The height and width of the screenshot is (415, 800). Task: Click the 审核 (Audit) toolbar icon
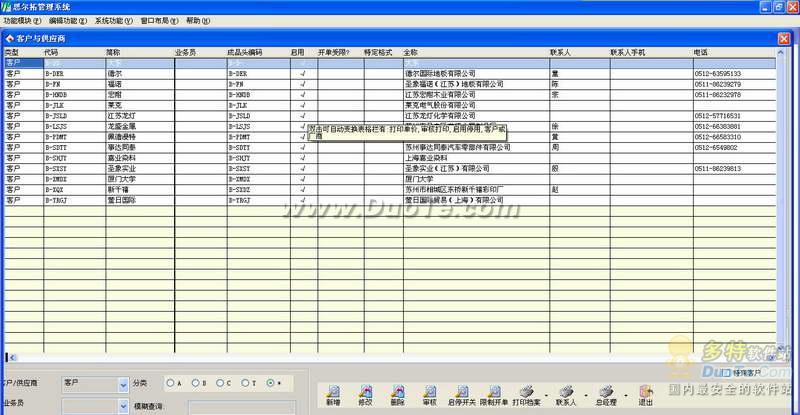429,395
